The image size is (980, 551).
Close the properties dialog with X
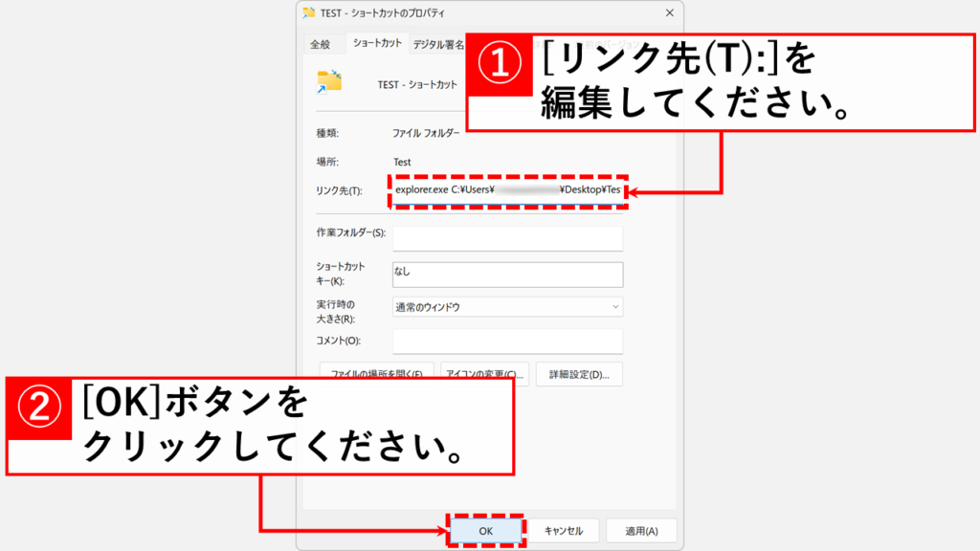pyautogui.click(x=667, y=13)
